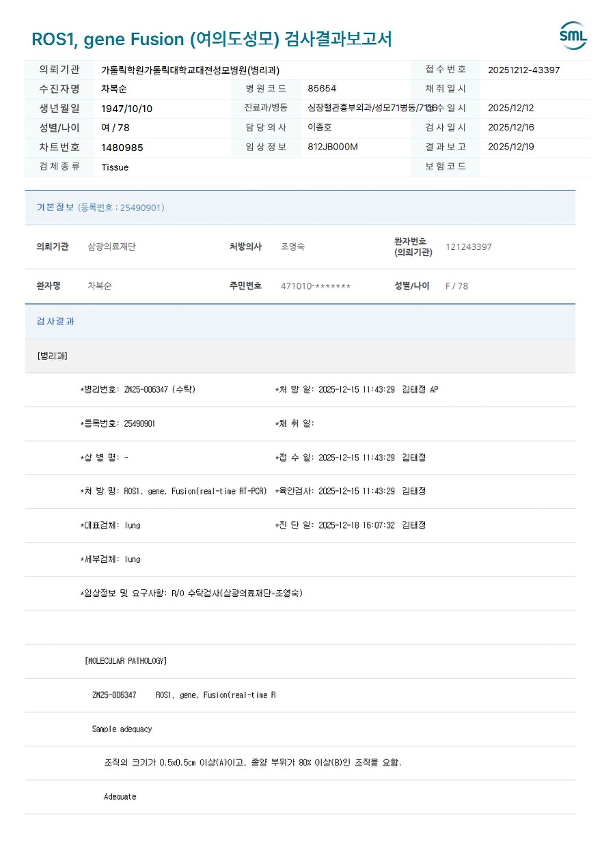The height and width of the screenshot is (868, 615).
Task: Select the chart number 1480985
Action: 122,148
